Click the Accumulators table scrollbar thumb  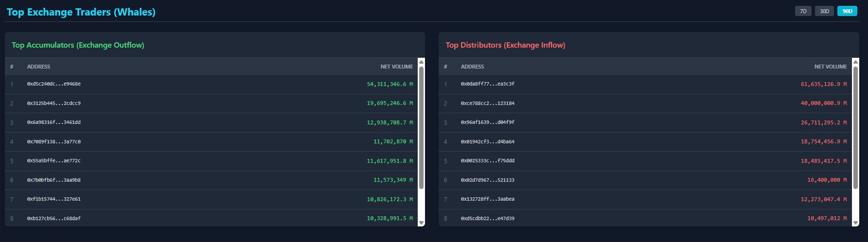(x=421, y=126)
